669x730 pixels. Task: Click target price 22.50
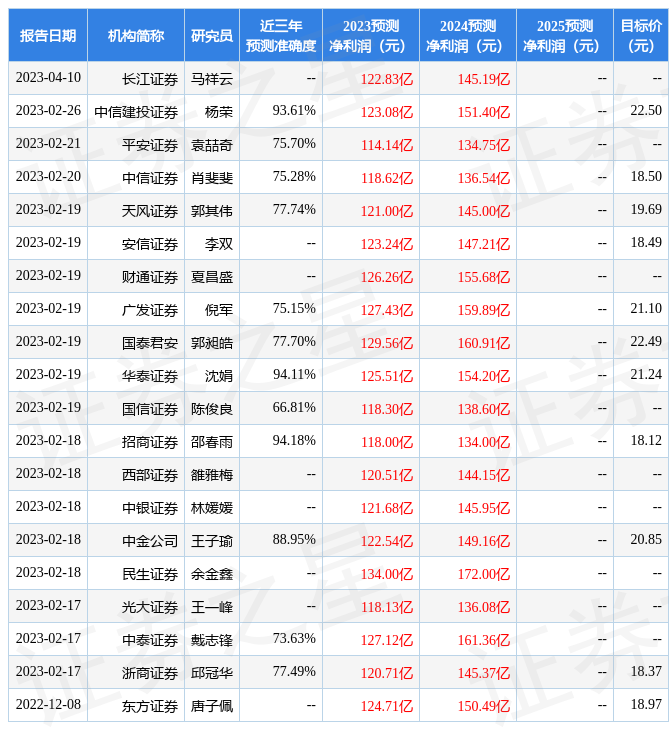point(646,110)
